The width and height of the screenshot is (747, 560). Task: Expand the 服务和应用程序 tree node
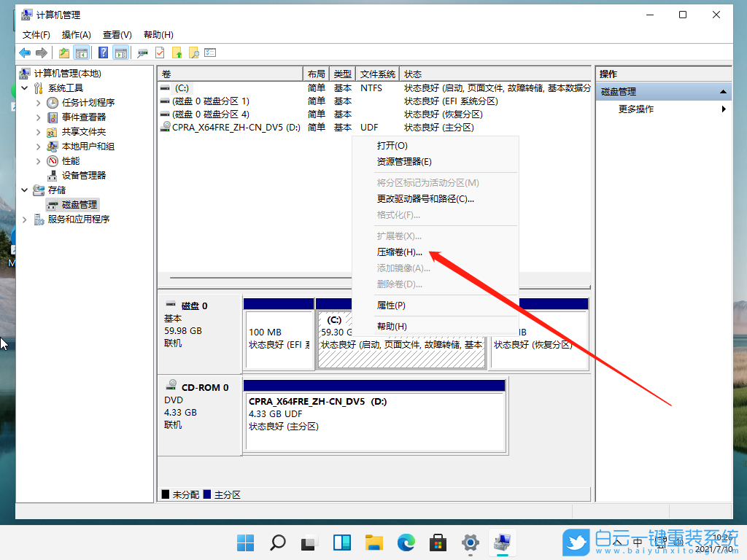[24, 219]
